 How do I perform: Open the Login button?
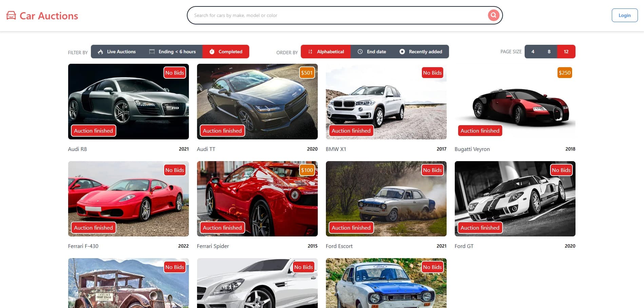click(x=625, y=15)
